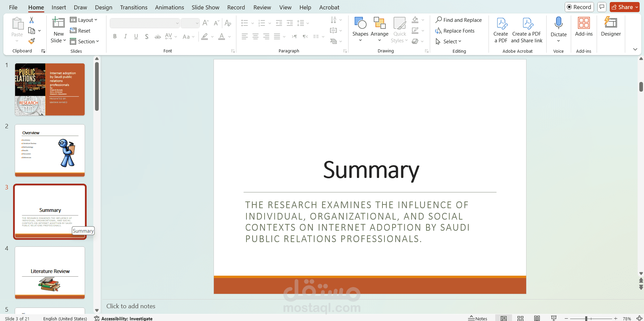Open the comments pane icon

pos(602,7)
